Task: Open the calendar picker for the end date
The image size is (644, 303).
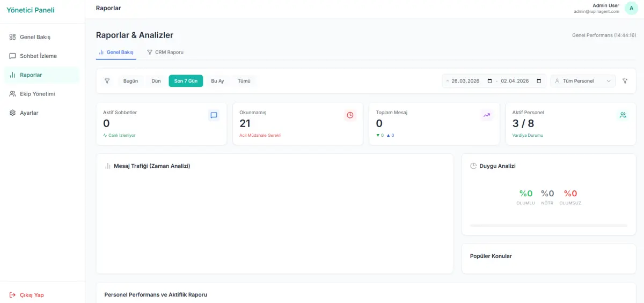Action: (x=539, y=81)
